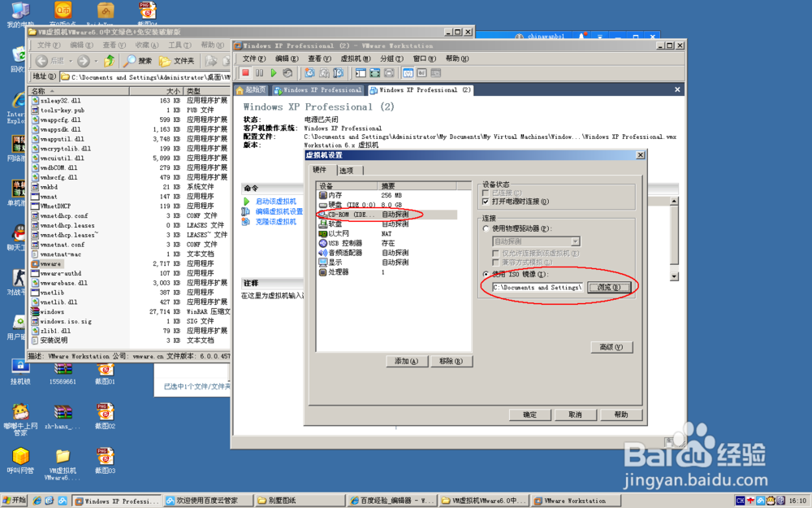Open the Snapshot Manager toolbar icon
This screenshot has width=812, height=508.
pos(338,73)
